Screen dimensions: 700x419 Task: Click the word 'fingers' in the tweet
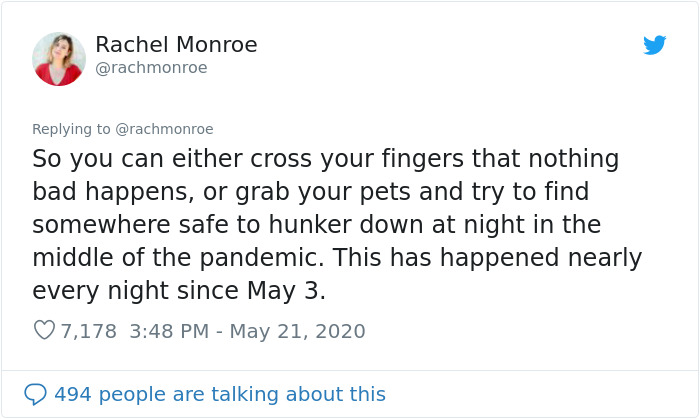(422, 159)
